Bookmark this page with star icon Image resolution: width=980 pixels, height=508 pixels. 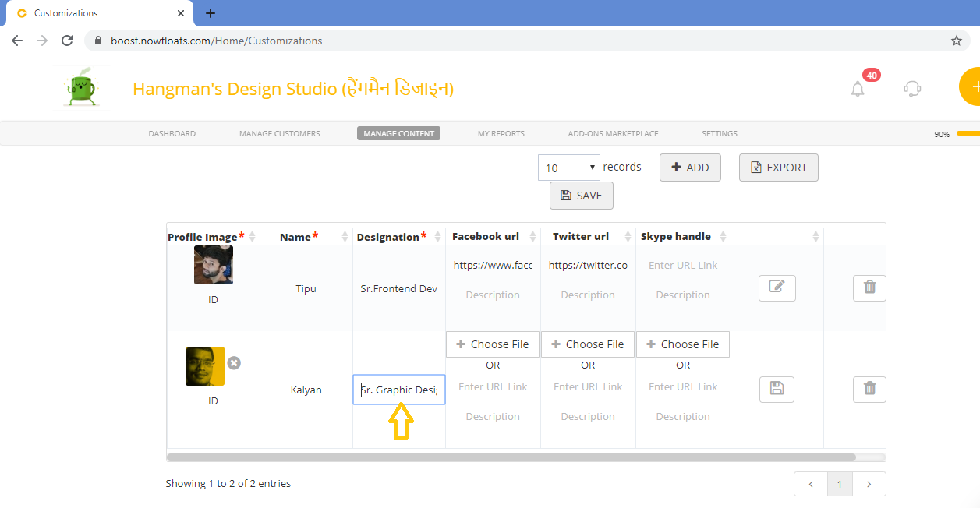pos(957,41)
